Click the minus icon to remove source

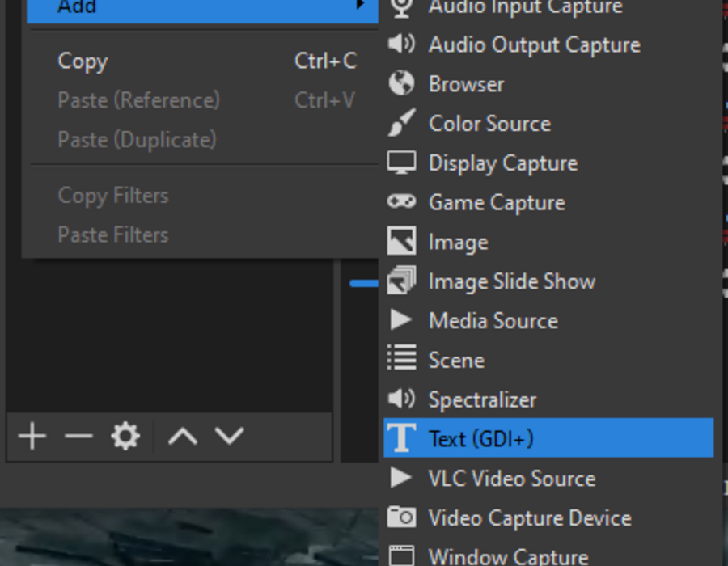click(x=78, y=436)
